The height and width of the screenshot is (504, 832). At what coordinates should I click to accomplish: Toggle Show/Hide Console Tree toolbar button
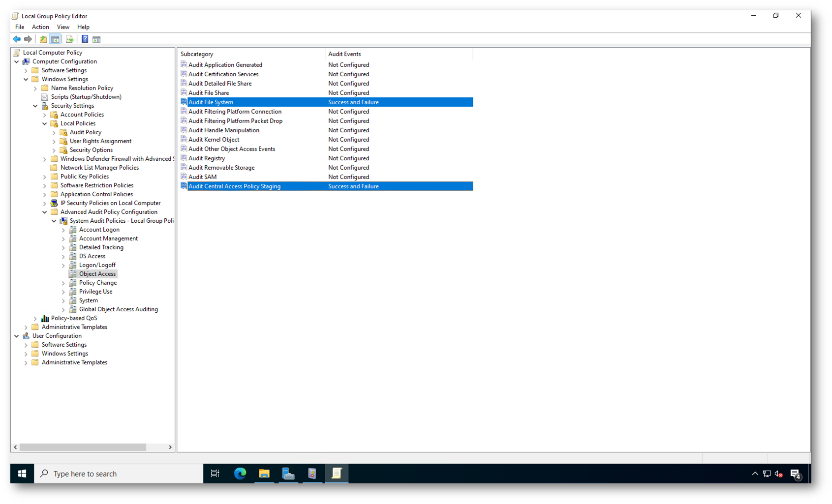click(55, 39)
